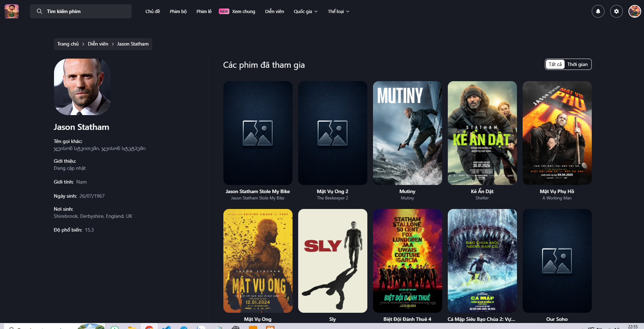Expand the Quốc gia dropdown
The image size is (644, 329).
[x=306, y=11]
